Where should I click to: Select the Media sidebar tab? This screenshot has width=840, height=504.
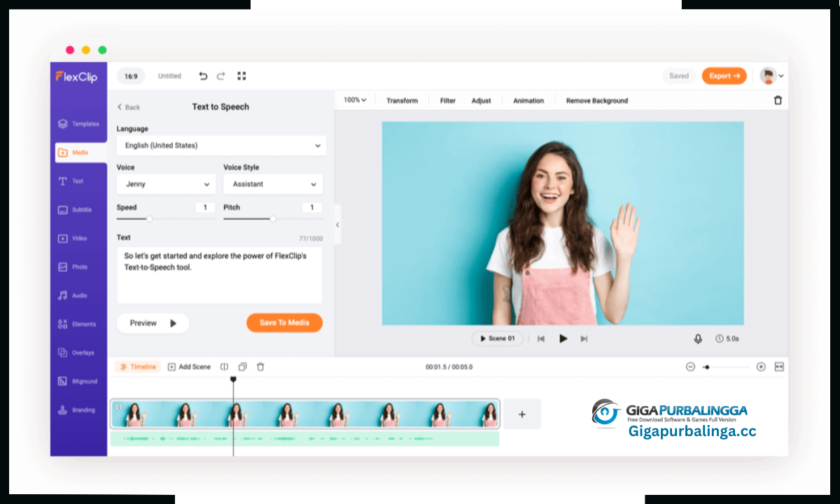(x=80, y=153)
